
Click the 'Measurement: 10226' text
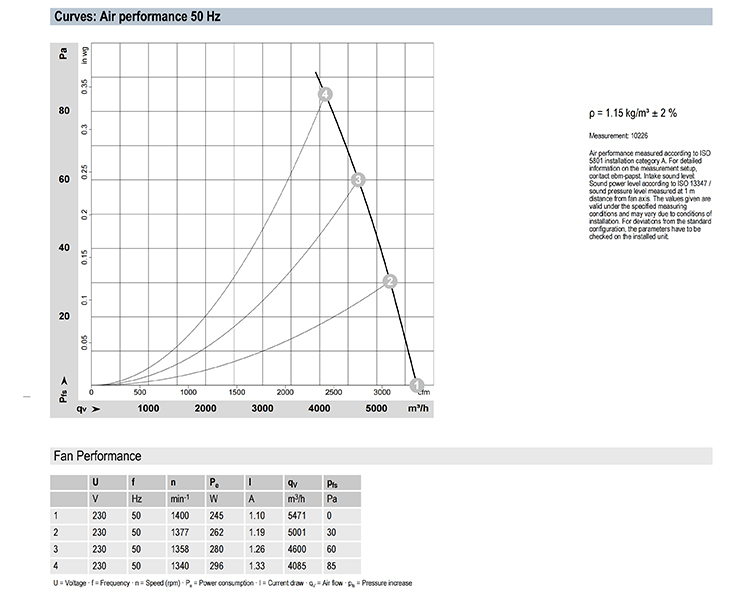pyautogui.click(x=618, y=136)
